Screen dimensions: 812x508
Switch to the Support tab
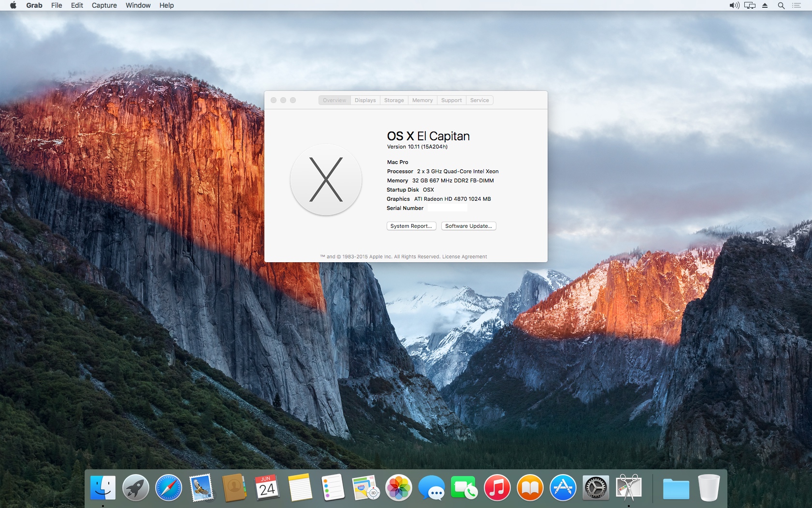451,100
